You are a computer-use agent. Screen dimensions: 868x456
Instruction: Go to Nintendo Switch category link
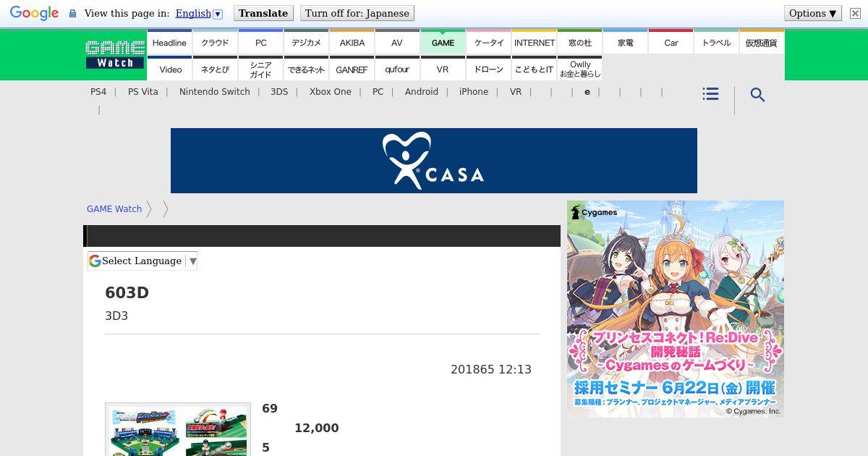coord(215,92)
